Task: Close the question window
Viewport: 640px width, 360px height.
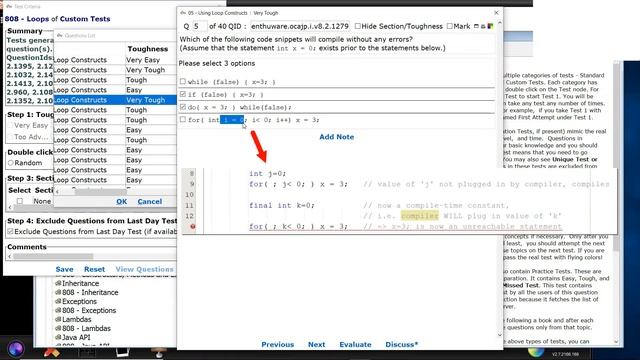Action: click(x=496, y=13)
